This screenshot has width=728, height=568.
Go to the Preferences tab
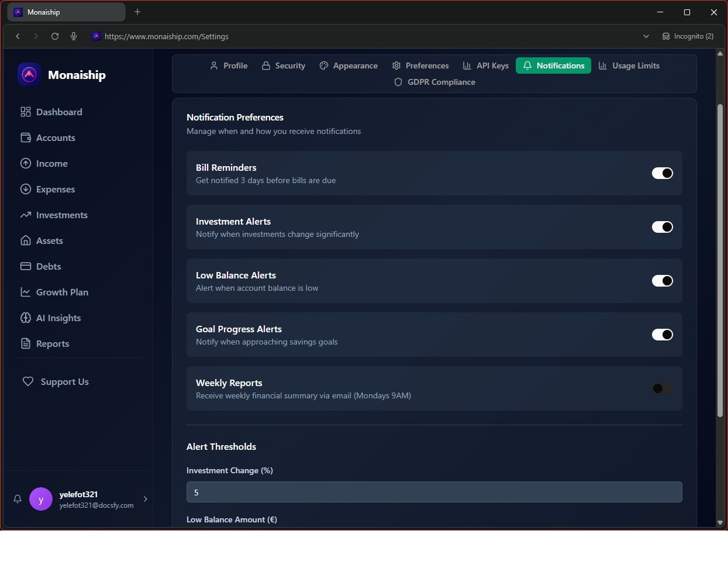tap(420, 66)
